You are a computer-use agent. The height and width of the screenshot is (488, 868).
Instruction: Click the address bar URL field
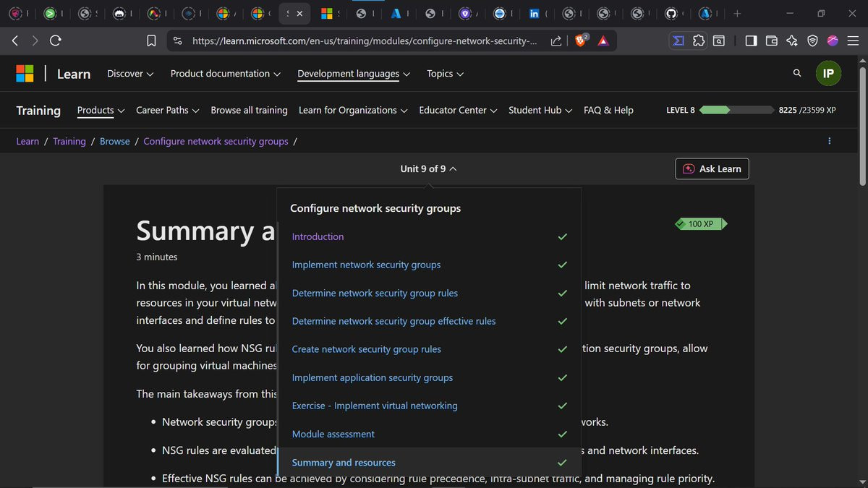[x=365, y=41]
